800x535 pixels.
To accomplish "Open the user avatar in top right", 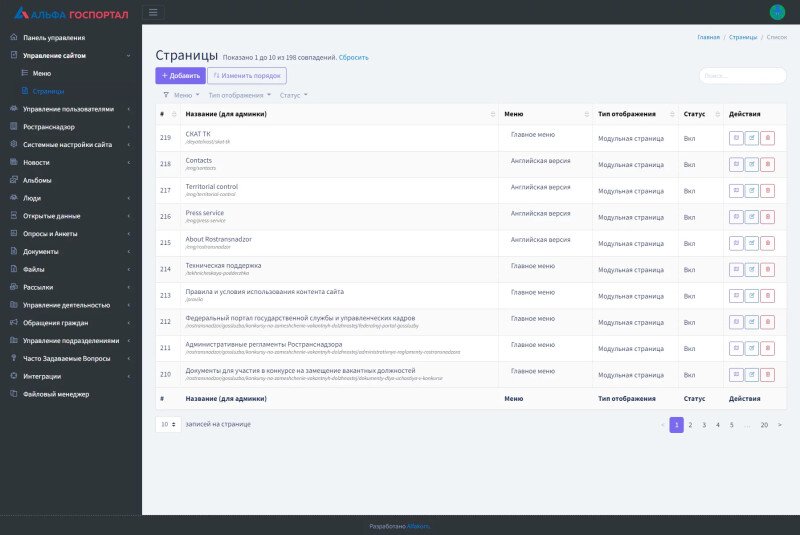I will click(777, 12).
